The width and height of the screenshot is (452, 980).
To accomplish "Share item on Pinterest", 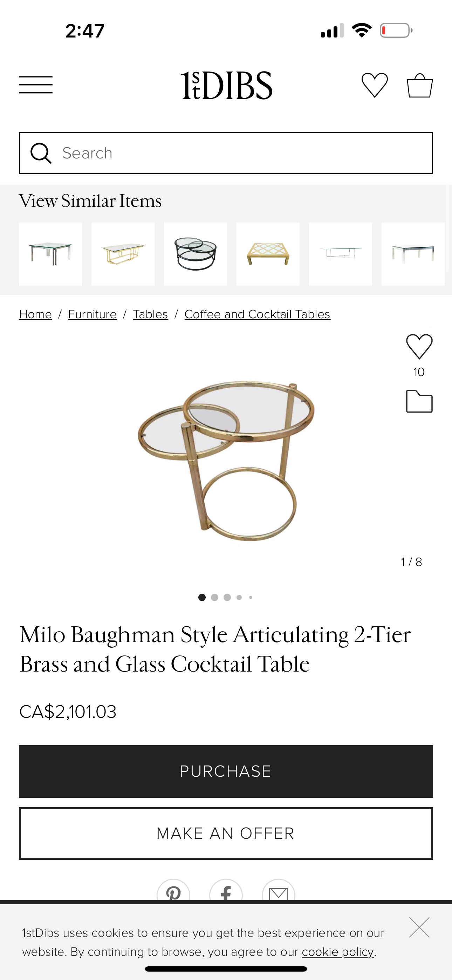I will (x=173, y=892).
